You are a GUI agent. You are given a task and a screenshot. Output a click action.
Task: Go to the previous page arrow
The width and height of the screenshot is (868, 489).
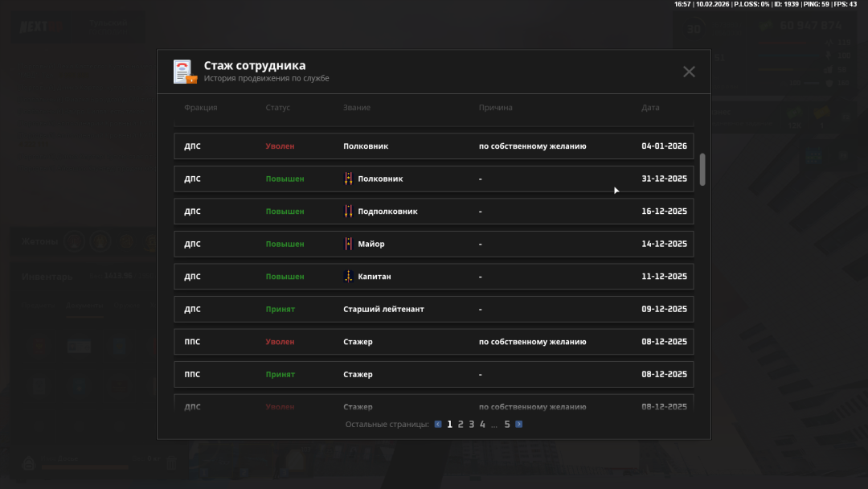click(438, 424)
